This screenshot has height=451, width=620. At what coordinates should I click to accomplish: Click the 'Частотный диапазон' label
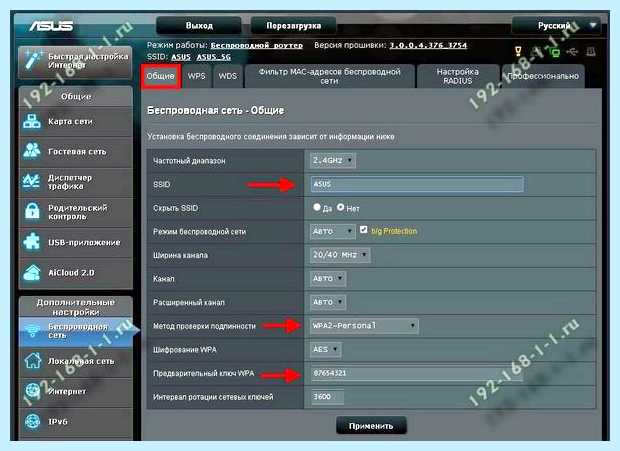click(189, 161)
